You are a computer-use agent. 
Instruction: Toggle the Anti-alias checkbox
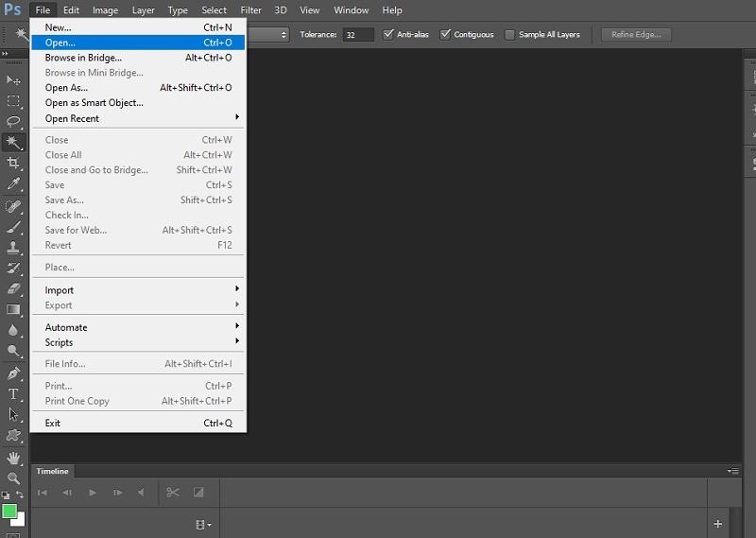click(x=388, y=34)
